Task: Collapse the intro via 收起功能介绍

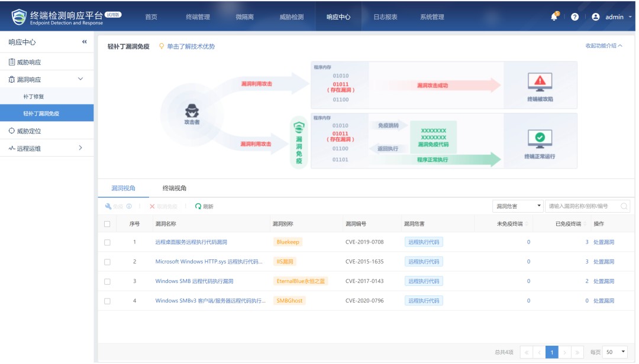Action: (603, 45)
